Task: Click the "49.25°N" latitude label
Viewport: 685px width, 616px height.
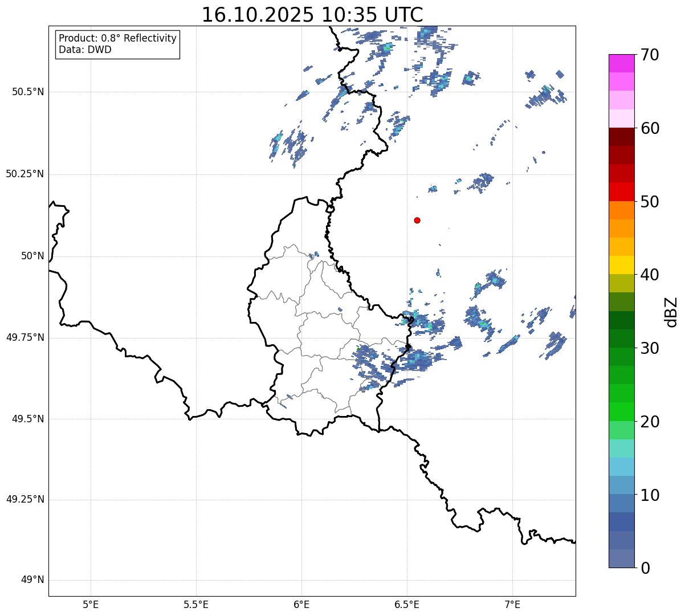Action: 25,500
